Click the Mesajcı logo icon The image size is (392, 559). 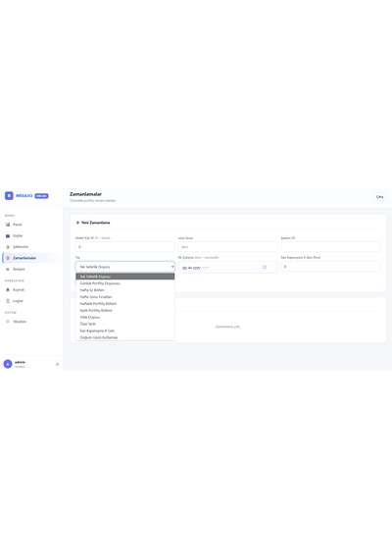[x=9, y=196]
